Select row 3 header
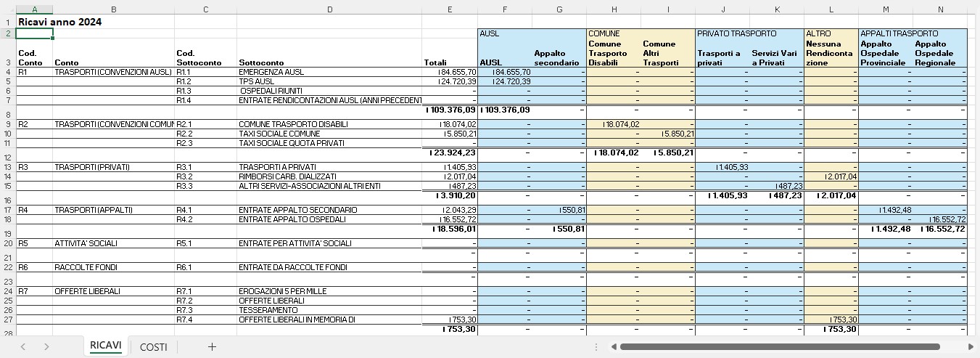 coord(7,53)
